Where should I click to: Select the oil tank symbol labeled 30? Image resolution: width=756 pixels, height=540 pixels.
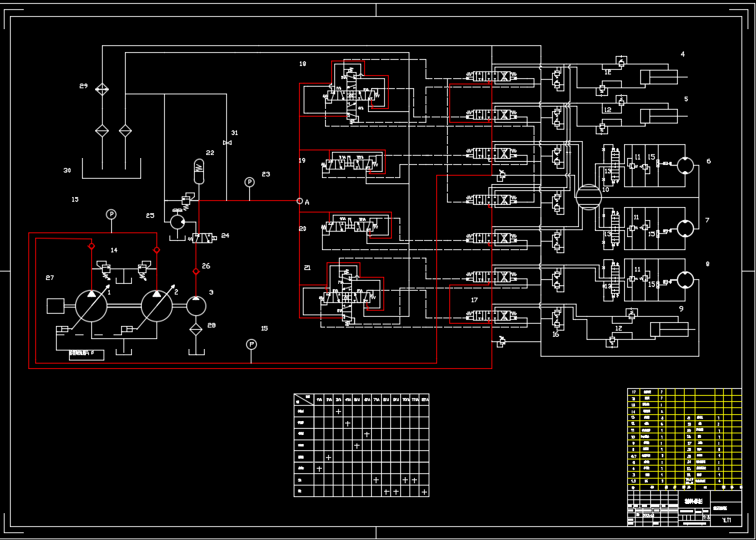click(x=112, y=169)
